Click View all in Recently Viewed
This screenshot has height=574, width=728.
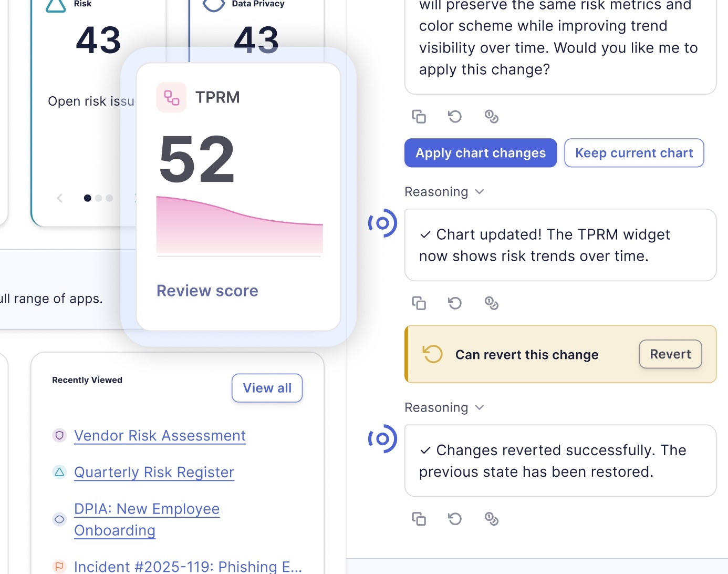[267, 388]
